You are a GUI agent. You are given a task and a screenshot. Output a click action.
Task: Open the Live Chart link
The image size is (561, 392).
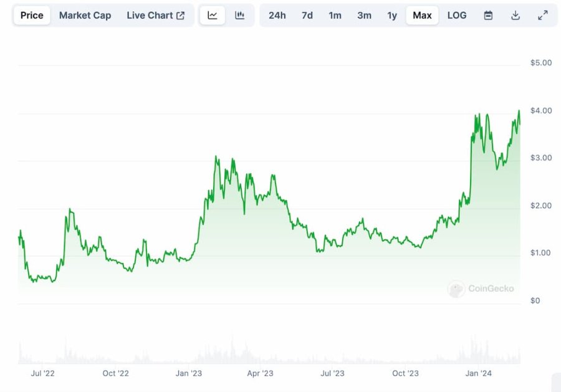[x=155, y=16]
